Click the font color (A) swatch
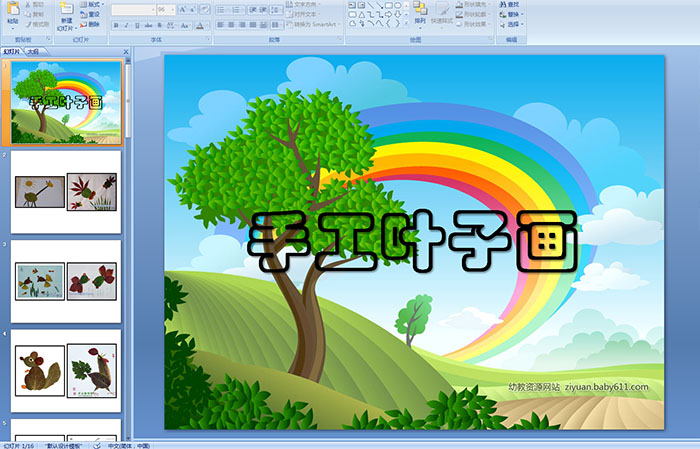700x449 pixels. click(200, 25)
